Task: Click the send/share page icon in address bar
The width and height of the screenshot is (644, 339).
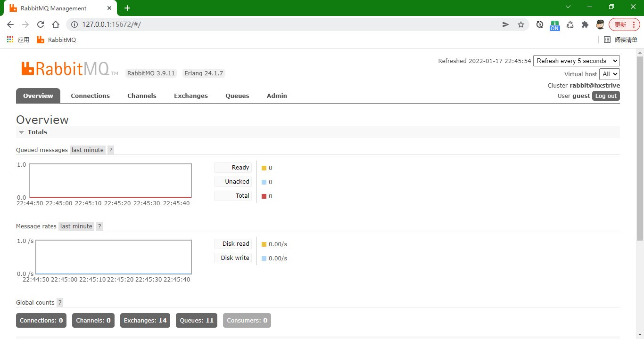Action: tap(505, 24)
